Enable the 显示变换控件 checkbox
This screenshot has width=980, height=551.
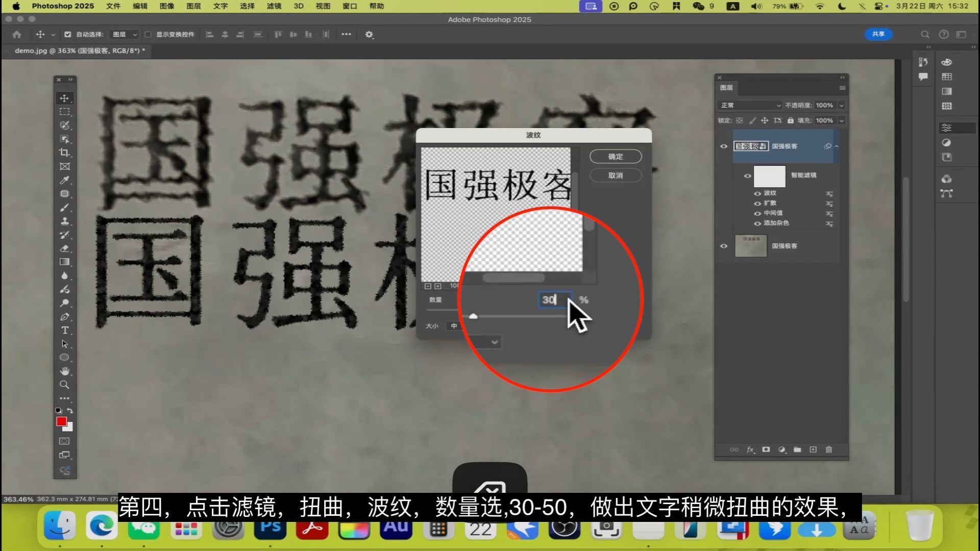(148, 34)
